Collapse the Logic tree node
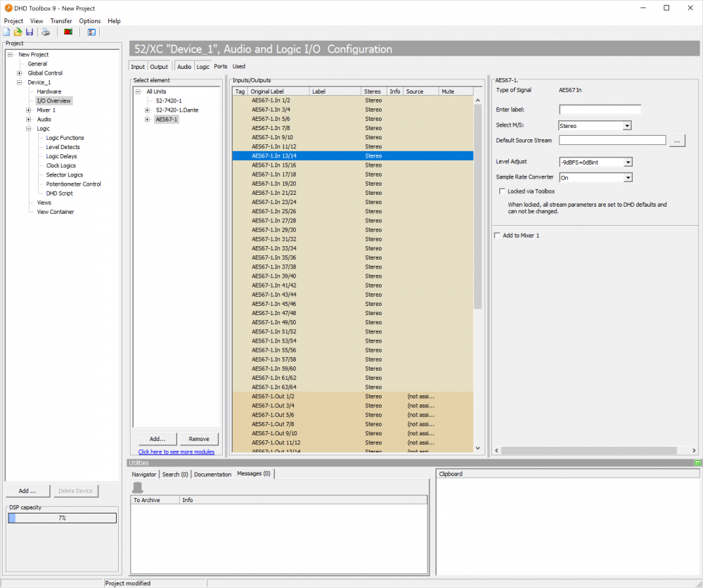 click(29, 129)
